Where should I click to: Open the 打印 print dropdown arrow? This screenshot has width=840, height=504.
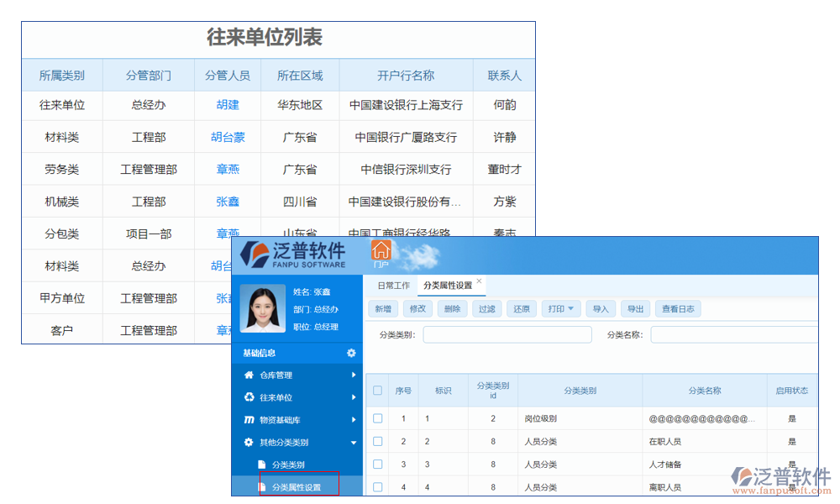[x=570, y=308]
